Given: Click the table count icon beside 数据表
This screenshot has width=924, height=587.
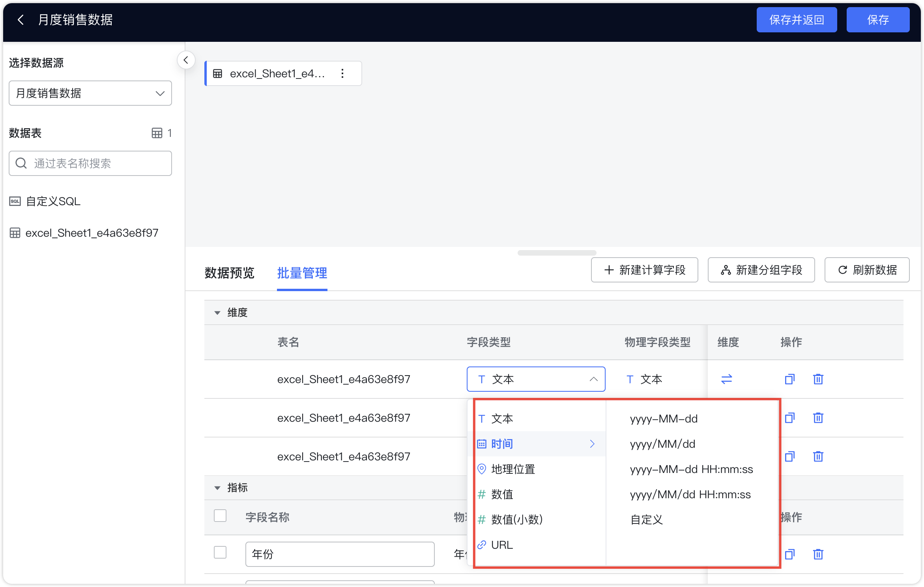Looking at the screenshot, I should tap(157, 133).
